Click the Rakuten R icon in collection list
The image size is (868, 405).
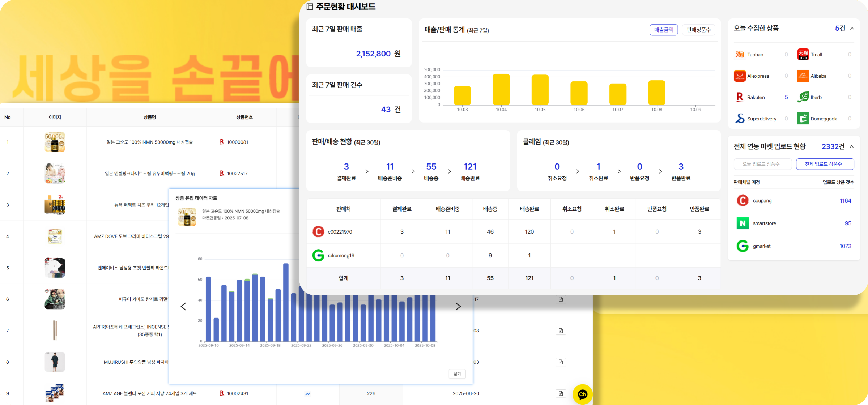[740, 97]
